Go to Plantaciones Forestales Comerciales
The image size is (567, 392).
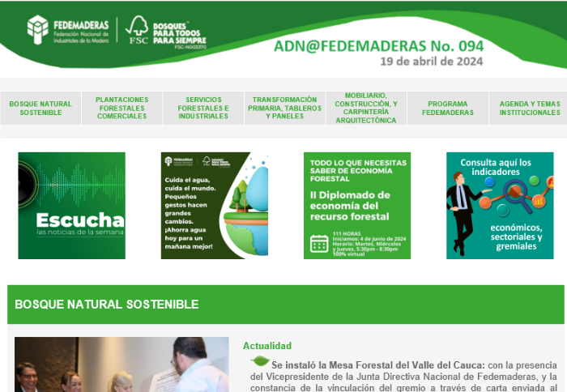(x=122, y=109)
